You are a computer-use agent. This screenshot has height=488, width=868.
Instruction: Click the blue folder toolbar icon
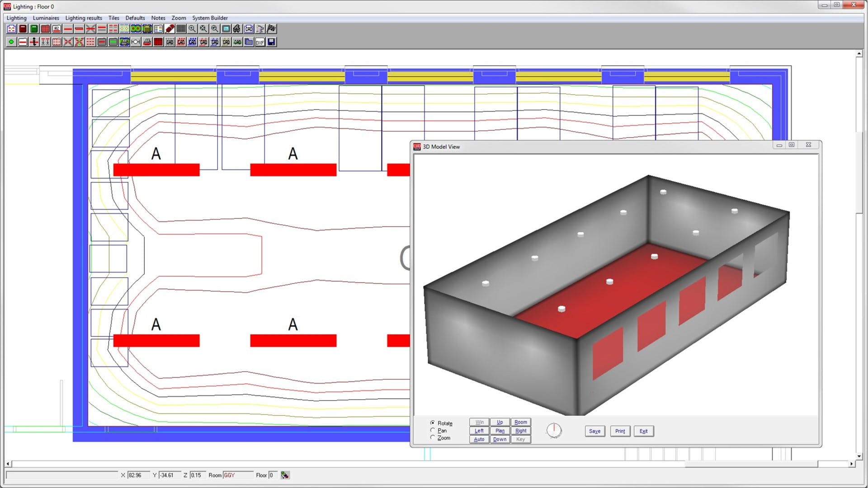(x=249, y=42)
